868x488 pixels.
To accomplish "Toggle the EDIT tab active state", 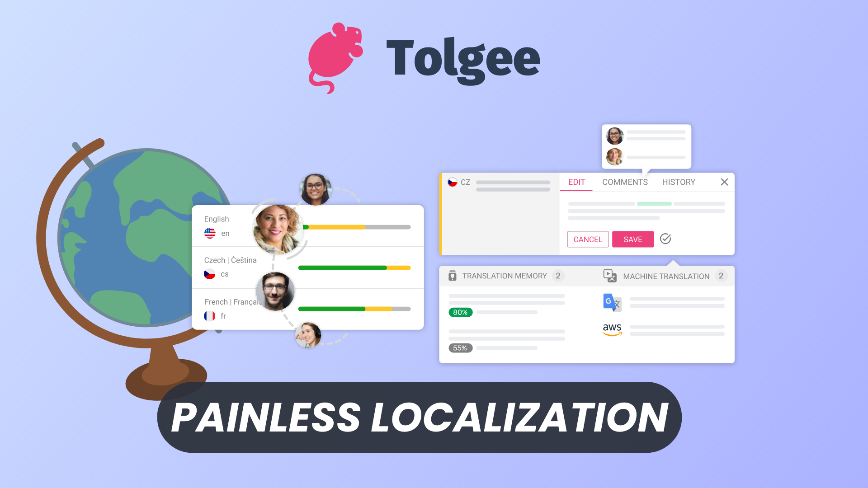I will point(576,183).
